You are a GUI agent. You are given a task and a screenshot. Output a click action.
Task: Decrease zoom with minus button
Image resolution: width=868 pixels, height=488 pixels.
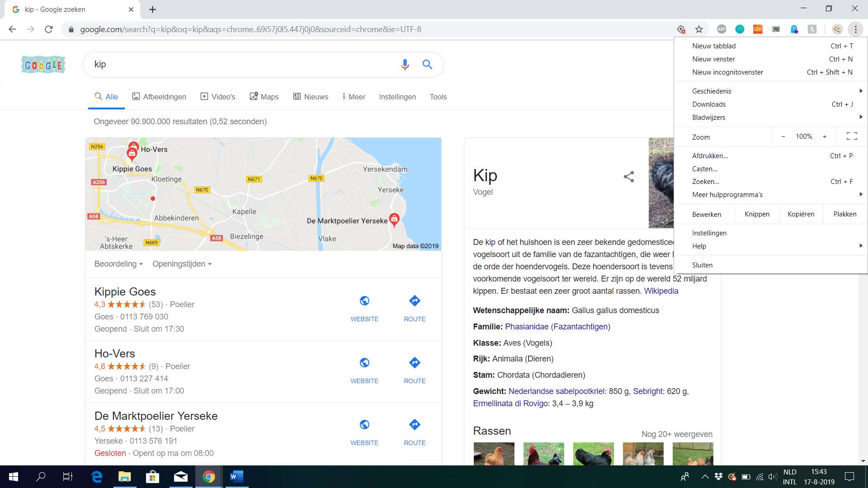pos(783,136)
